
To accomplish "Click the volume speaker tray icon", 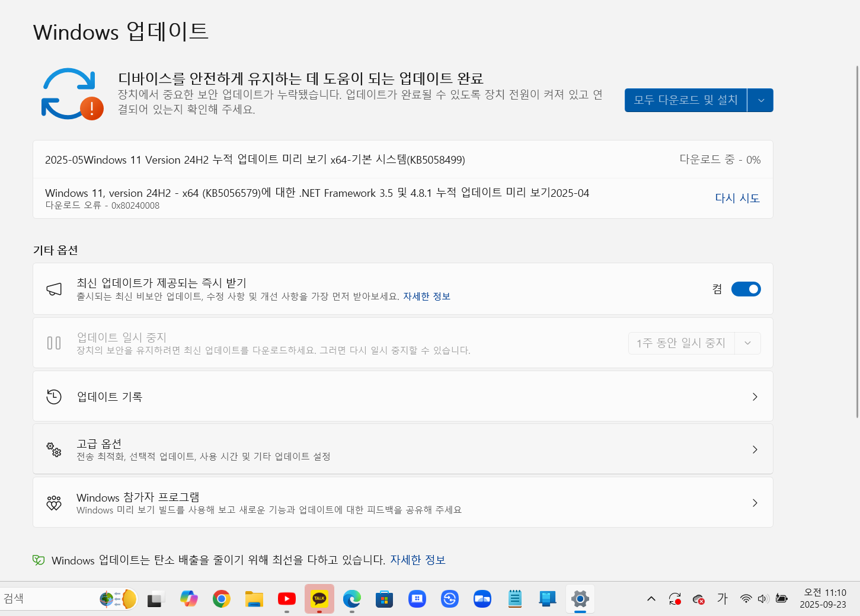I will 763,599.
